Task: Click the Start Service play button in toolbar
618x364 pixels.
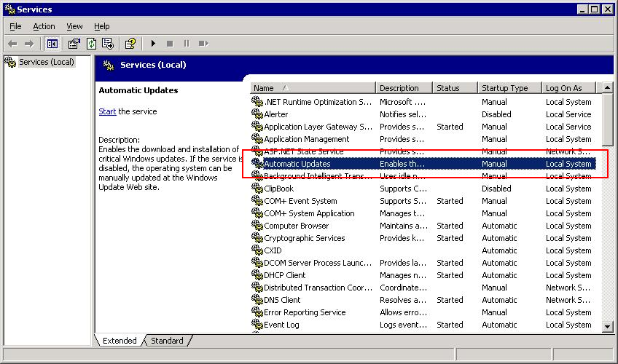Action: coord(153,44)
